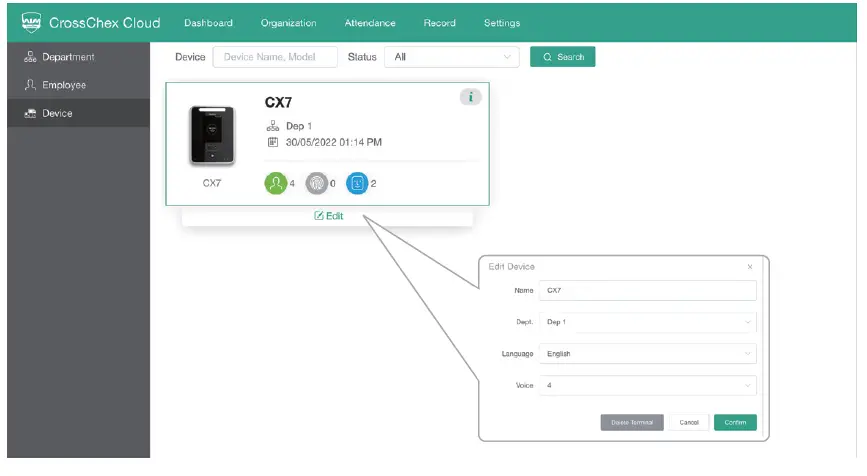867x476 pixels.
Task: Click the Delete Terminal button
Action: [632, 422]
